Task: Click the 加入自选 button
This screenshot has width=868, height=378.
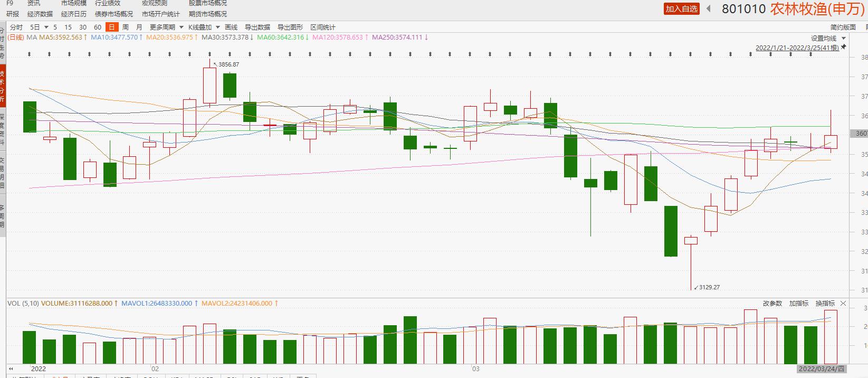Action: coord(681,8)
